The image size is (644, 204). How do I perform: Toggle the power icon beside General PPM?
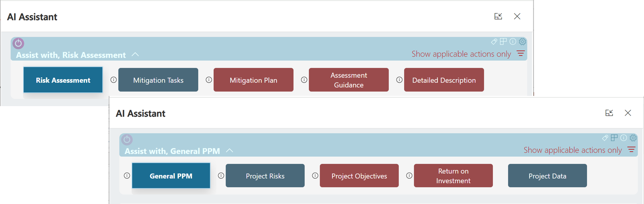pyautogui.click(x=127, y=140)
